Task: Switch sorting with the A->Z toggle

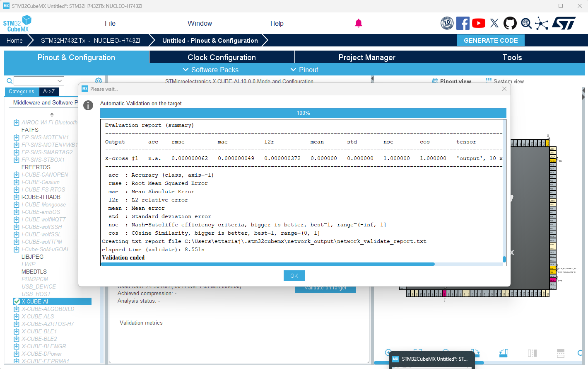Action: click(49, 92)
